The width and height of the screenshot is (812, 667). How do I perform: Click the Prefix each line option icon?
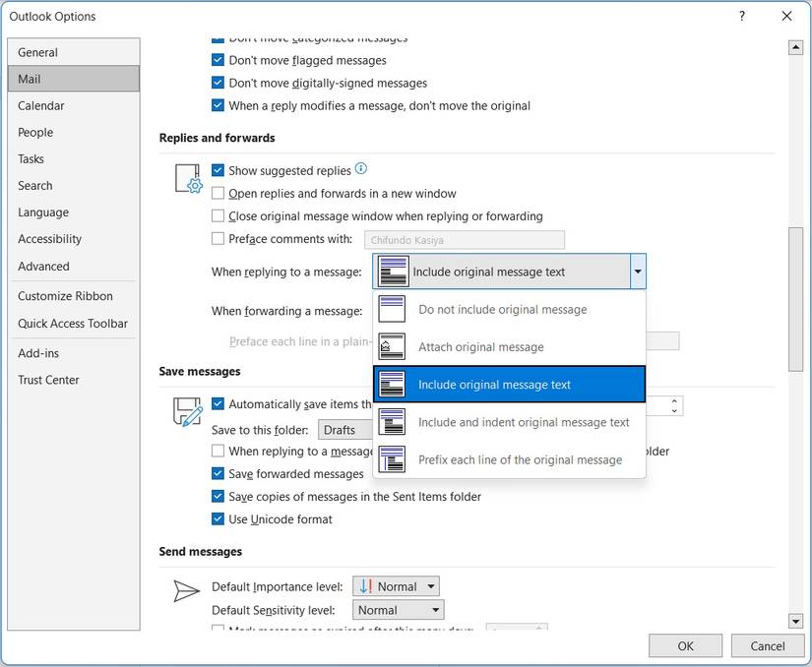(x=392, y=459)
